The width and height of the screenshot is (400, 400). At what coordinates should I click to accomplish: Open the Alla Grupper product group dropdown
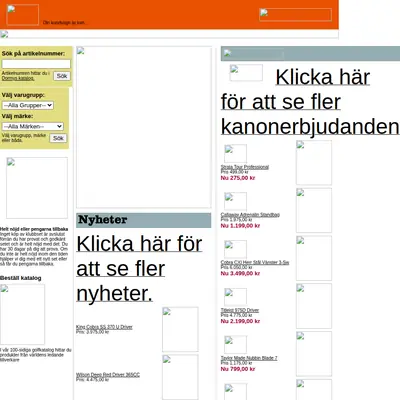pos(28,105)
